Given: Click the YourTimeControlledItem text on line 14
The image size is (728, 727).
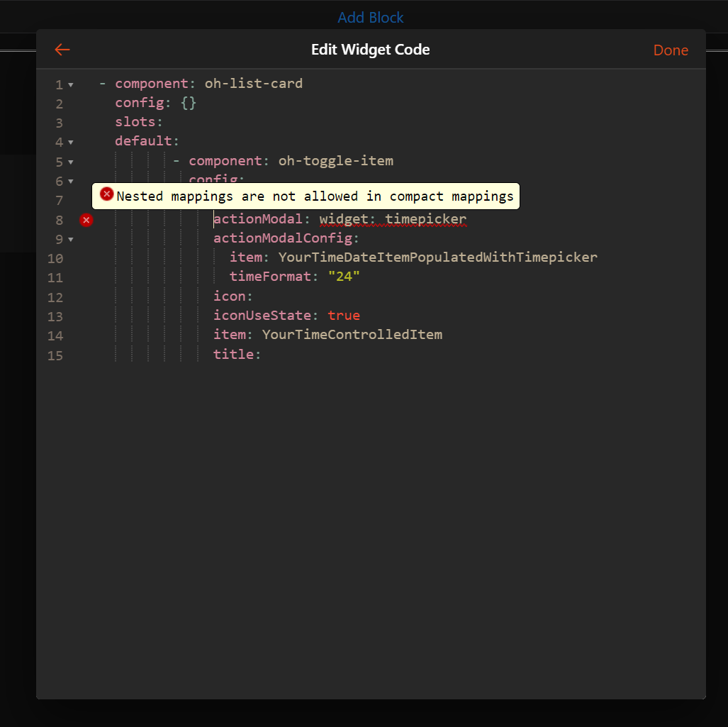Looking at the screenshot, I should pyautogui.click(x=352, y=334).
